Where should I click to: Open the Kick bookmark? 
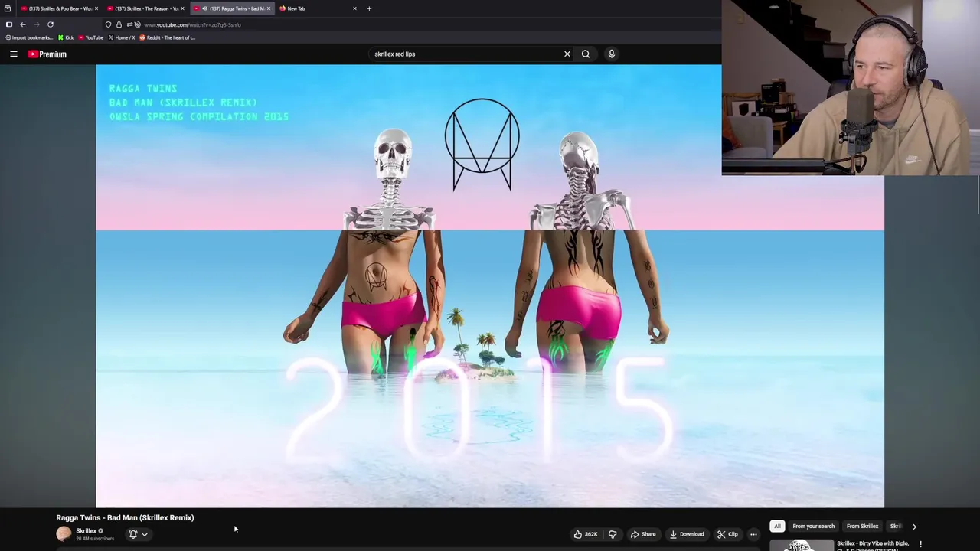(x=66, y=37)
